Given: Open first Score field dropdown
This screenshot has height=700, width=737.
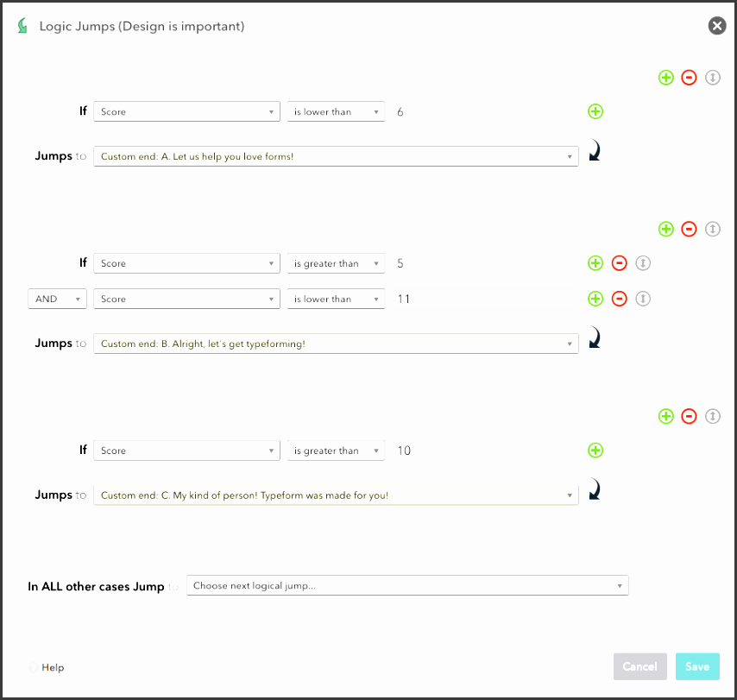Looking at the screenshot, I should tap(186, 111).
